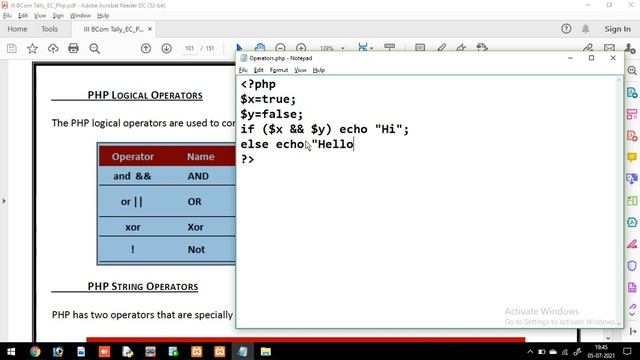Zoom out with the minus icon
Screen dimensions: 640x360
click(x=280, y=47)
